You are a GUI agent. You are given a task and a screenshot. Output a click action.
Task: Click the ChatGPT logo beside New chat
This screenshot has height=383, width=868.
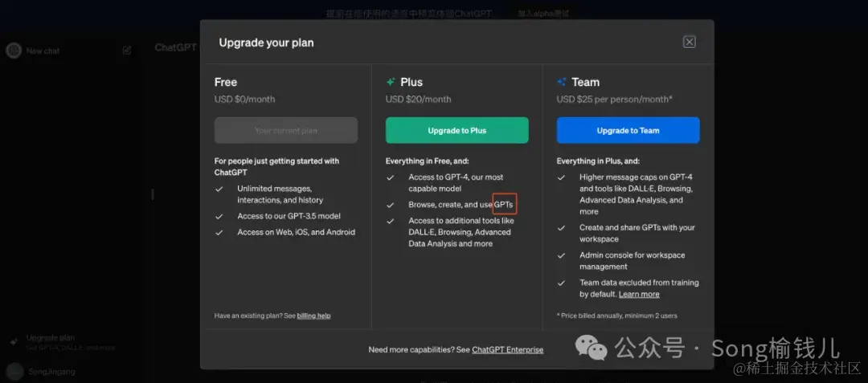[13, 51]
